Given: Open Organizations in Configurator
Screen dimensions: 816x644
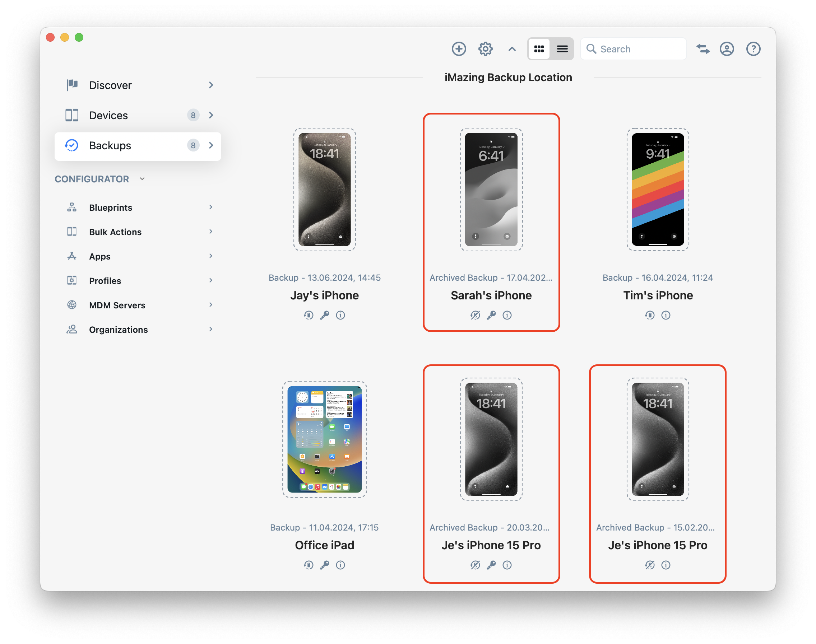Looking at the screenshot, I should (138, 330).
